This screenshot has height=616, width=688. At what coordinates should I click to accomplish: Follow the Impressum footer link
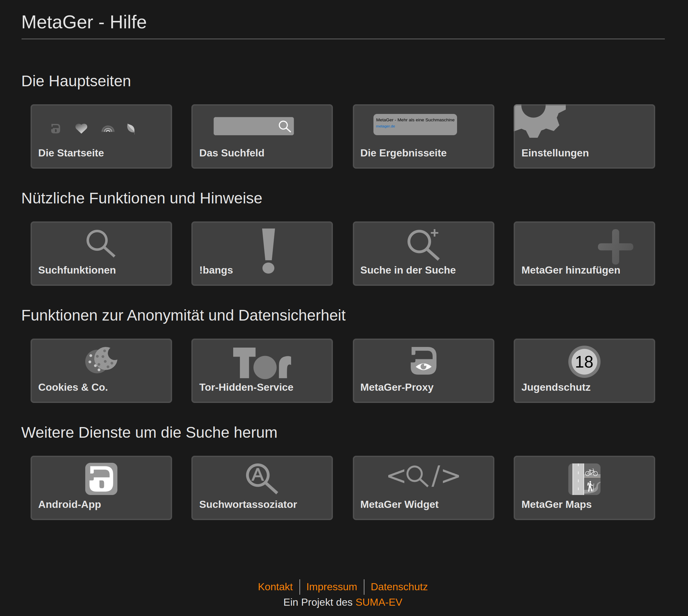point(332,587)
